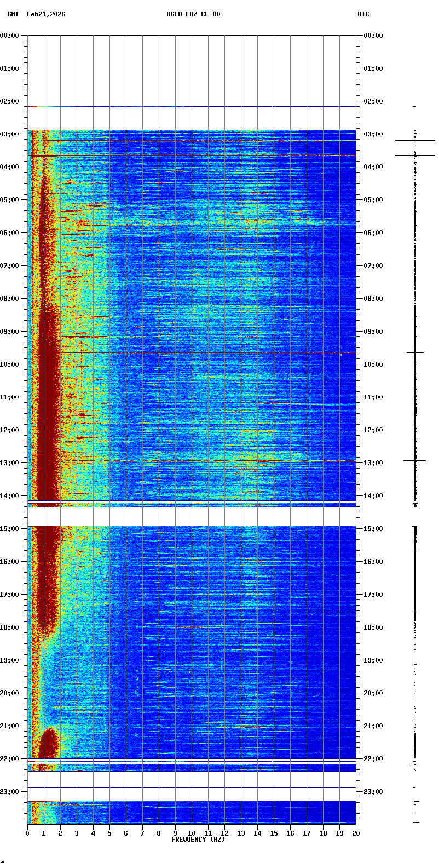This screenshot has height=868, width=439.
Task: Click the 10 Hz tick label on frequency axis
Action: click(x=192, y=833)
